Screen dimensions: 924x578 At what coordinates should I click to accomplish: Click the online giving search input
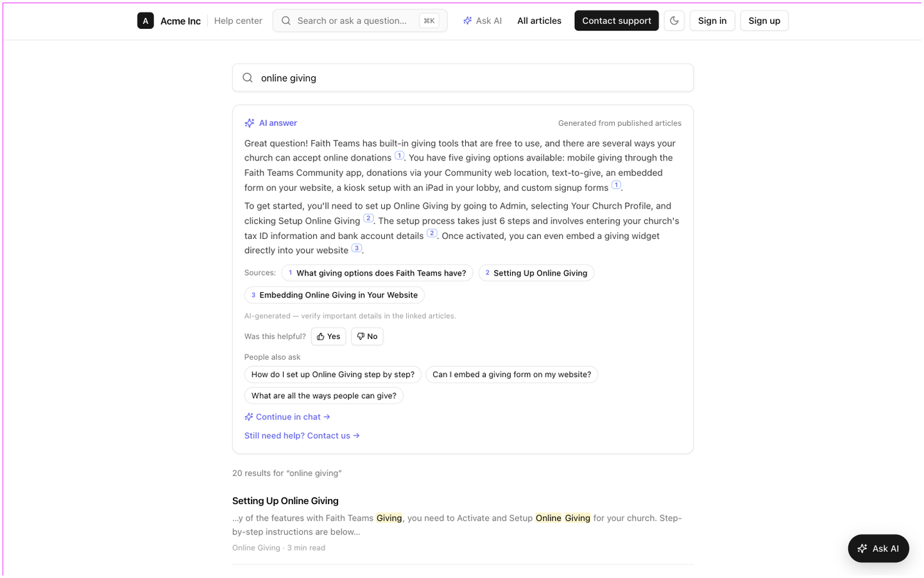[463, 78]
